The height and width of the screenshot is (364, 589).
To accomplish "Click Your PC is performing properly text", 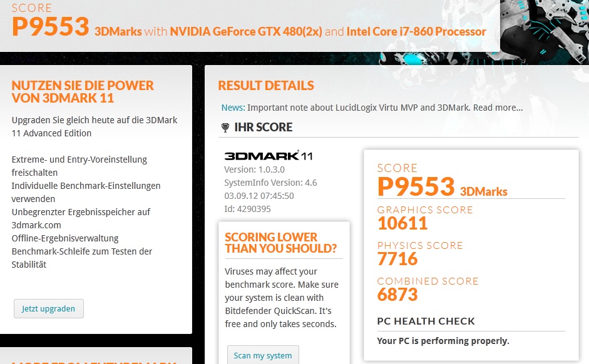I will [x=443, y=341].
